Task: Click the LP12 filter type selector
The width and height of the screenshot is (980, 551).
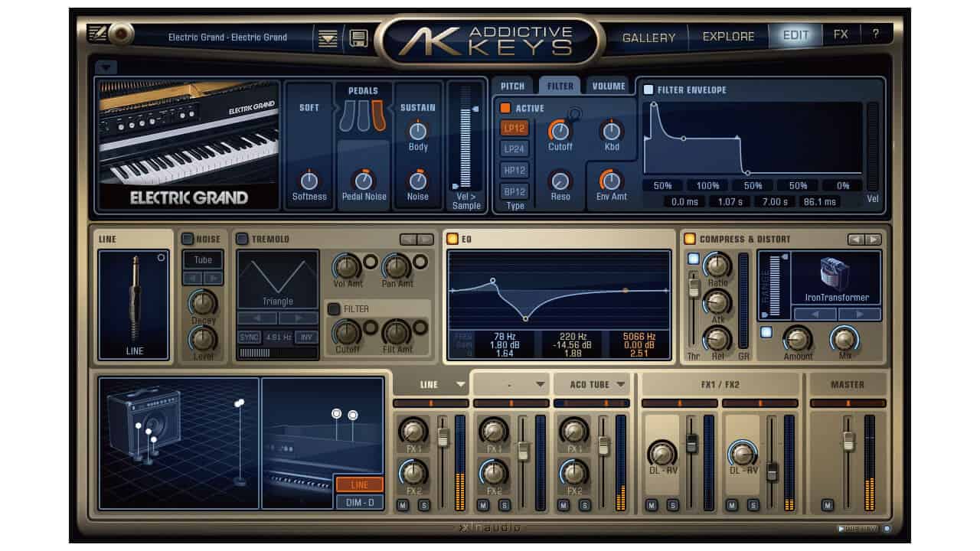Action: click(514, 129)
